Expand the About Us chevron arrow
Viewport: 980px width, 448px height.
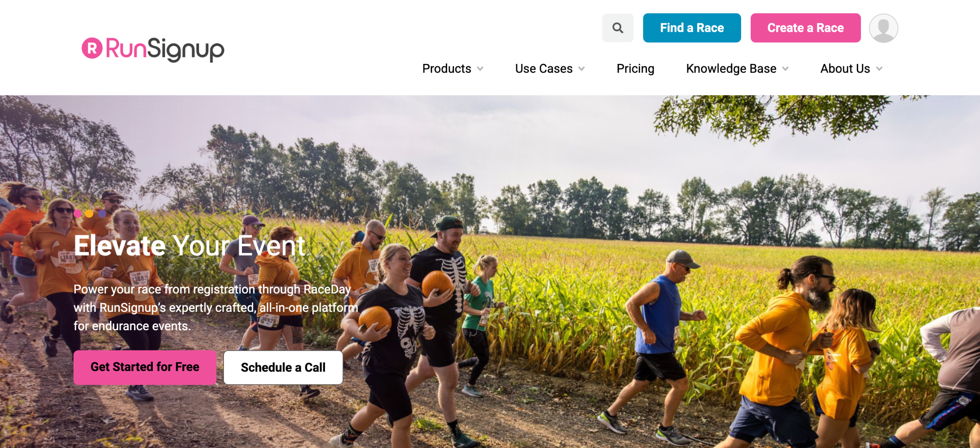tap(879, 69)
